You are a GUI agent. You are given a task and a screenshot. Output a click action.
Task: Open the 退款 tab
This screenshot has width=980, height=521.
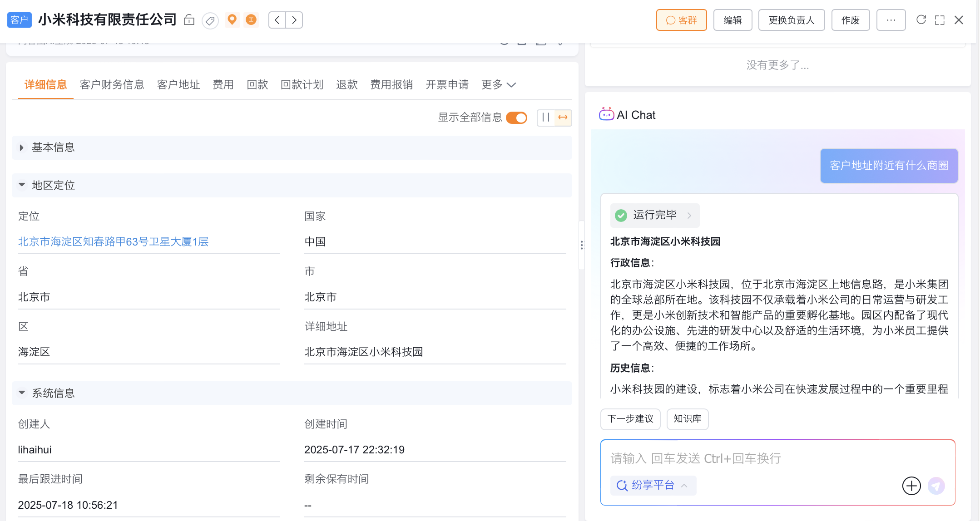[x=347, y=85]
